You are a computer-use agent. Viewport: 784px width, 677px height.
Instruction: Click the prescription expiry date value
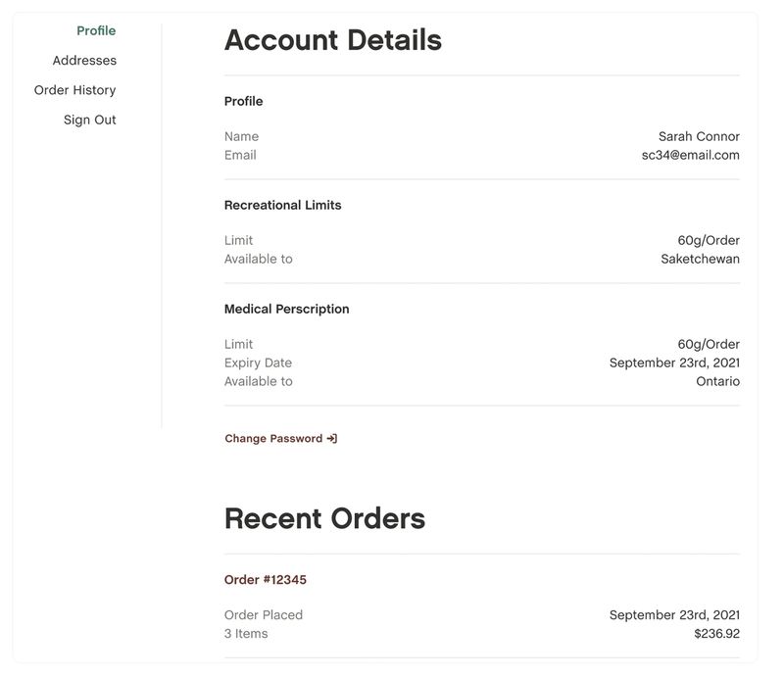(x=674, y=363)
